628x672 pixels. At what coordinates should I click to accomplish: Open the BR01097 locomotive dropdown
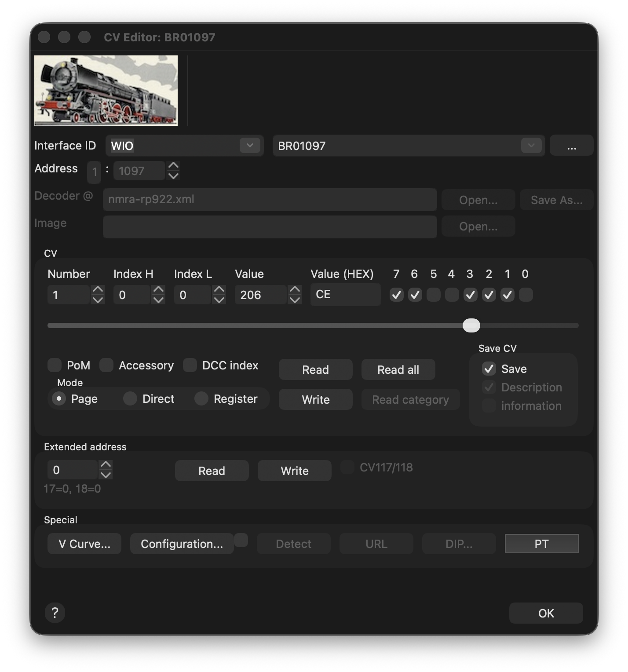click(x=531, y=146)
